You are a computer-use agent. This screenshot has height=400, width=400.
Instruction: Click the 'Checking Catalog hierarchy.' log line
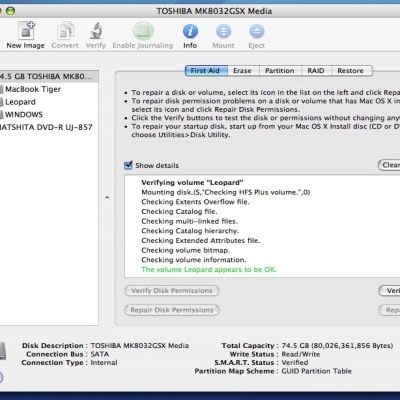190,231
